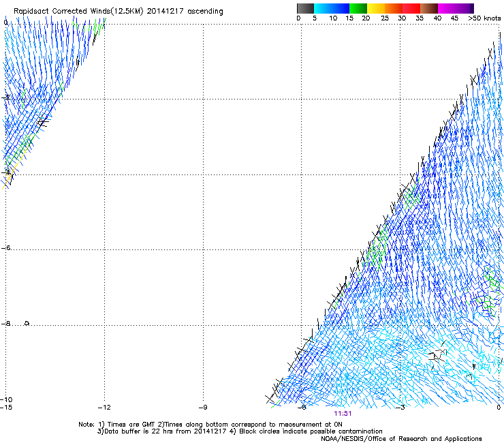Click the orange 25-30 knots color segment
Image resolution: width=504 pixels, height=443 pixels.
click(x=394, y=8)
